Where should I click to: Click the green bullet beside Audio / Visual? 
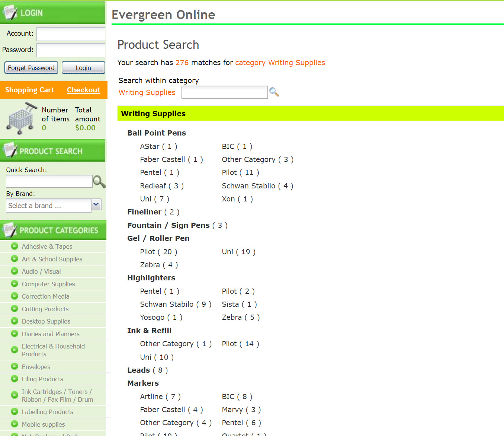15,271
